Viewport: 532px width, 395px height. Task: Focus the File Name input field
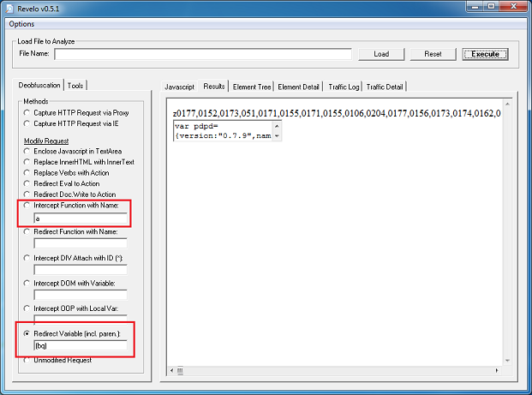[x=203, y=54]
